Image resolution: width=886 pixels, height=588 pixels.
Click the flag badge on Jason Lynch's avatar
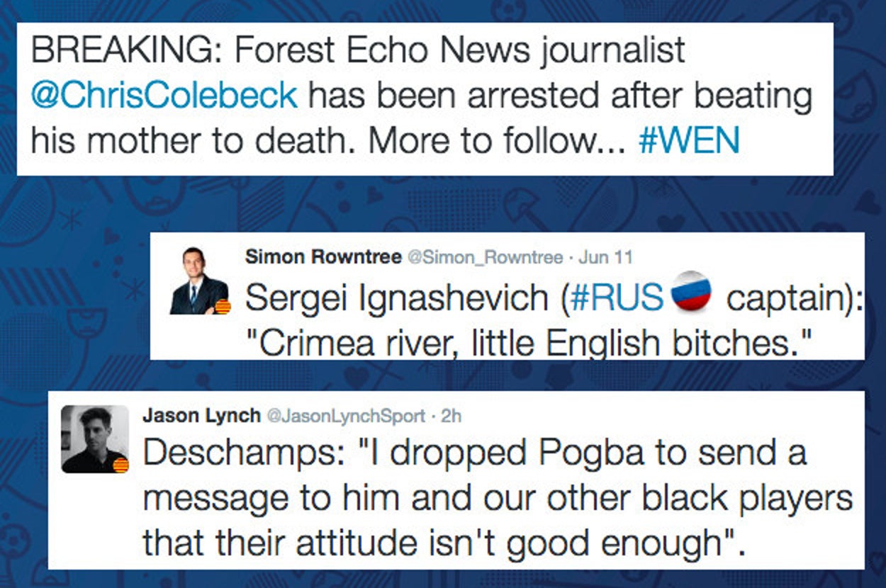[x=121, y=465]
